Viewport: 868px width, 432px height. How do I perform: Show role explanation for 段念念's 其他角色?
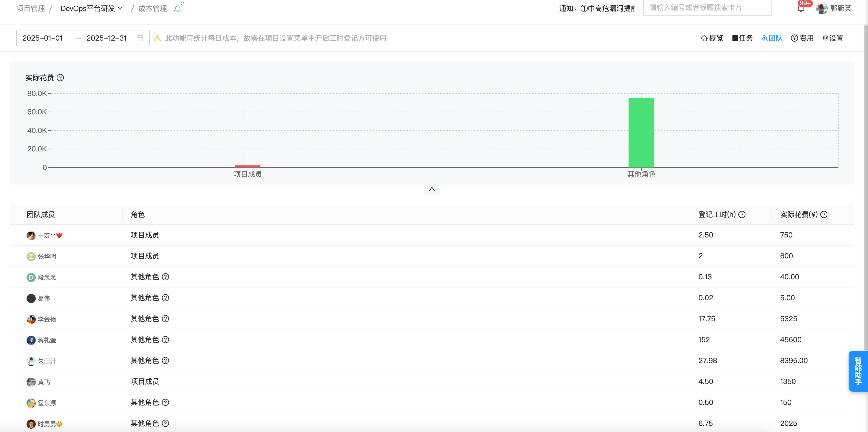point(165,277)
